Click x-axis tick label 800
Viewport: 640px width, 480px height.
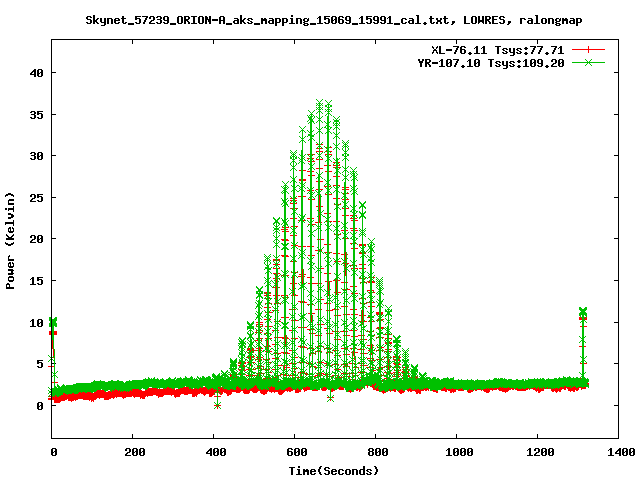(x=378, y=452)
